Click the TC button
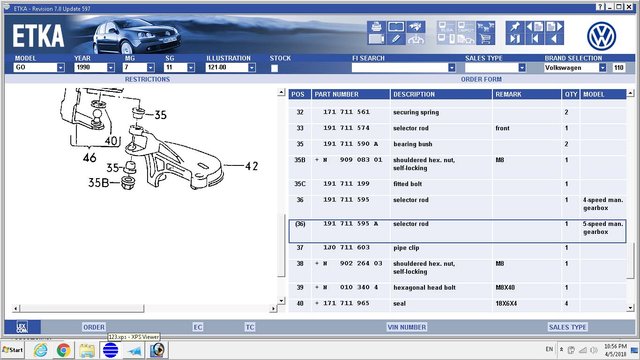640x360 pixels. (250, 327)
